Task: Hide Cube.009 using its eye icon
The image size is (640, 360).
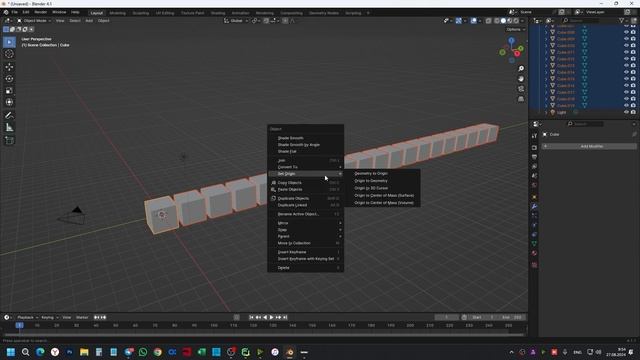Action: pyautogui.click(x=626, y=39)
